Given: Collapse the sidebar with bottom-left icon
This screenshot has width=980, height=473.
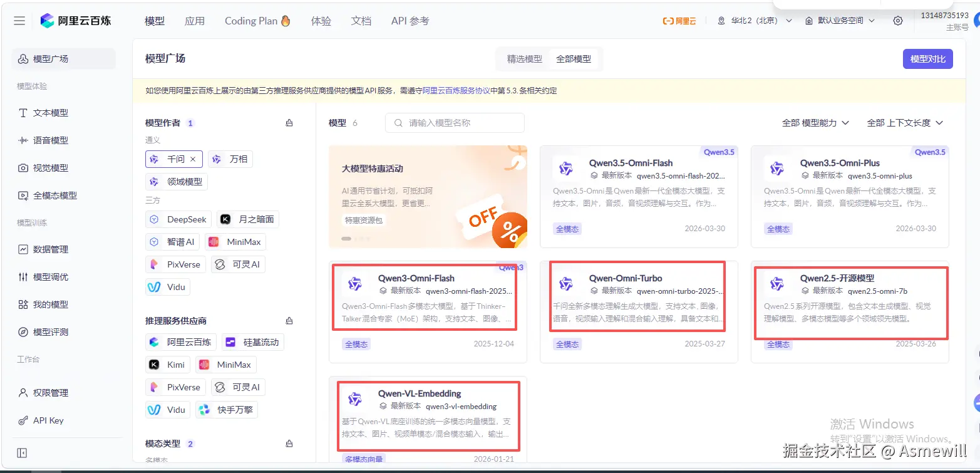Looking at the screenshot, I should [x=22, y=453].
